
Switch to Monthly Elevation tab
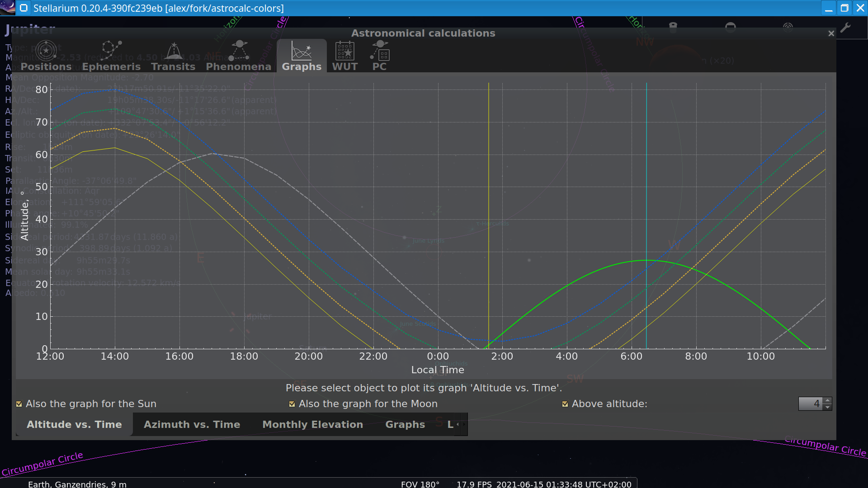[312, 425]
